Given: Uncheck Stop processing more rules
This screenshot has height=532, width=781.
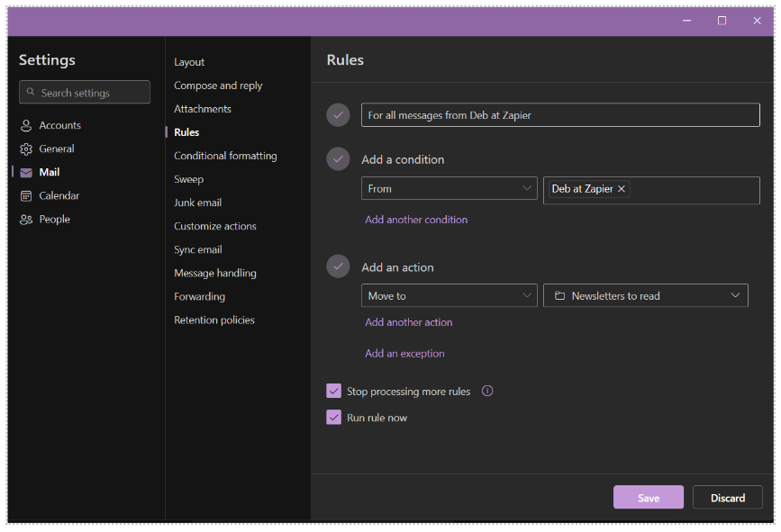Looking at the screenshot, I should click(x=334, y=391).
